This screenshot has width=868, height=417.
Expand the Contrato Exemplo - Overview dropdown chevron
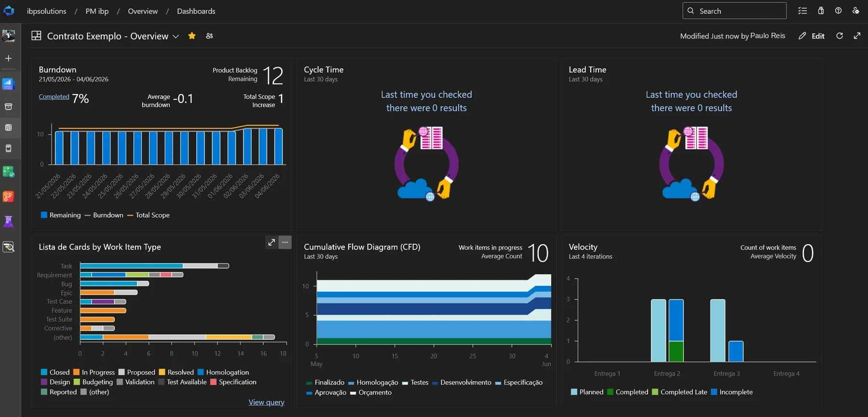[176, 36]
